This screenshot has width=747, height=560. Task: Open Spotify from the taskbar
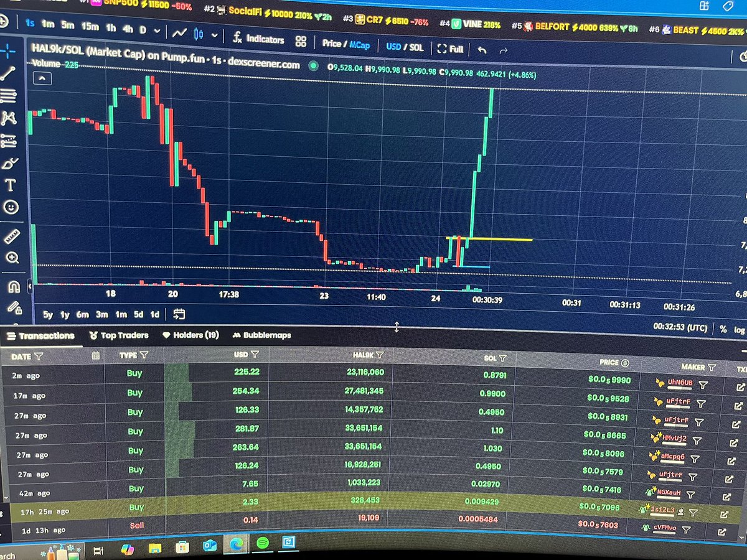tap(262, 543)
